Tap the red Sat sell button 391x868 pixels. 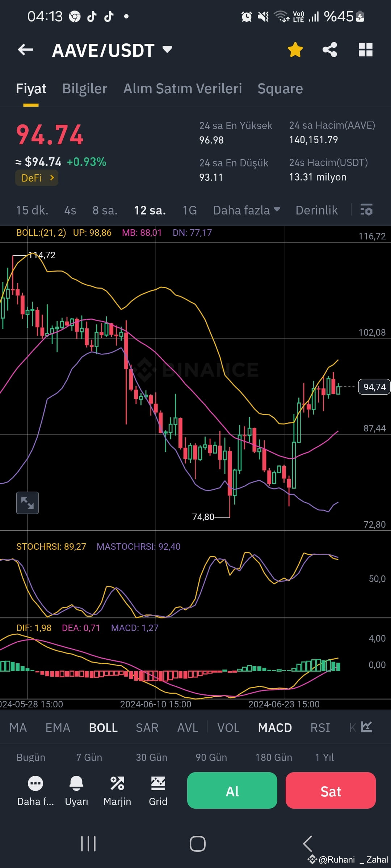point(331,790)
